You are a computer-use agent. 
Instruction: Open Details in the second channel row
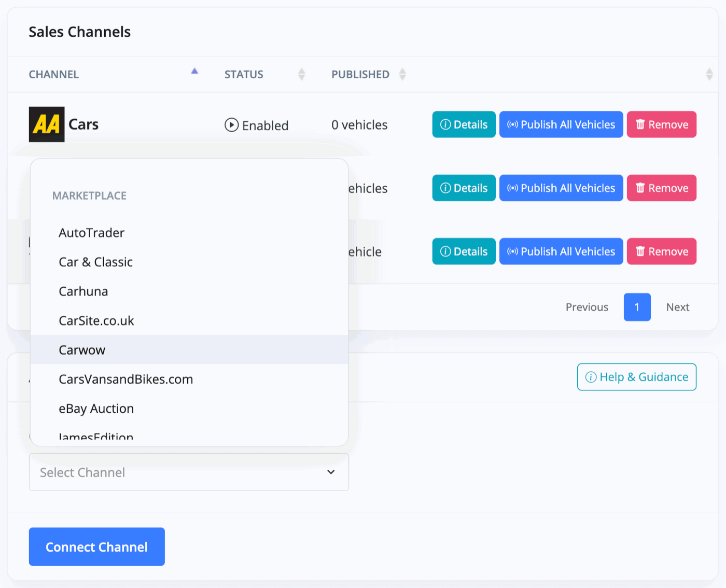coord(464,188)
